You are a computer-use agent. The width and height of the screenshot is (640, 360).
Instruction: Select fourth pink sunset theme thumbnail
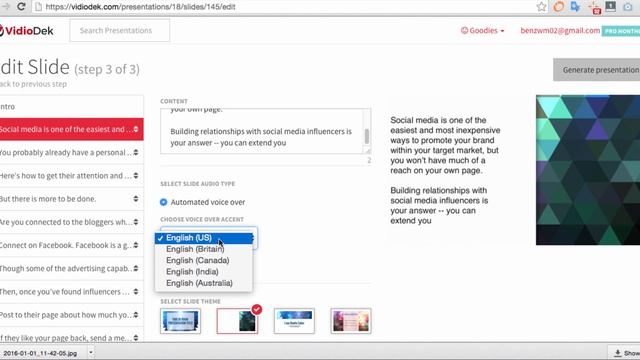click(x=351, y=321)
